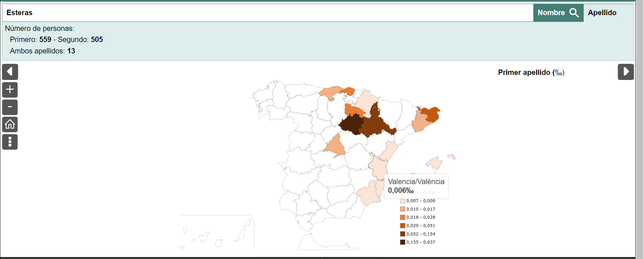Click the Primero: 559 count text

(x=31, y=40)
